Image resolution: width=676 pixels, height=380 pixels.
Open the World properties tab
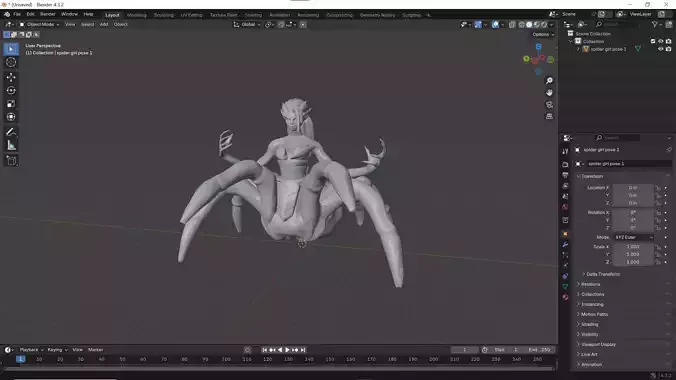[565, 207]
